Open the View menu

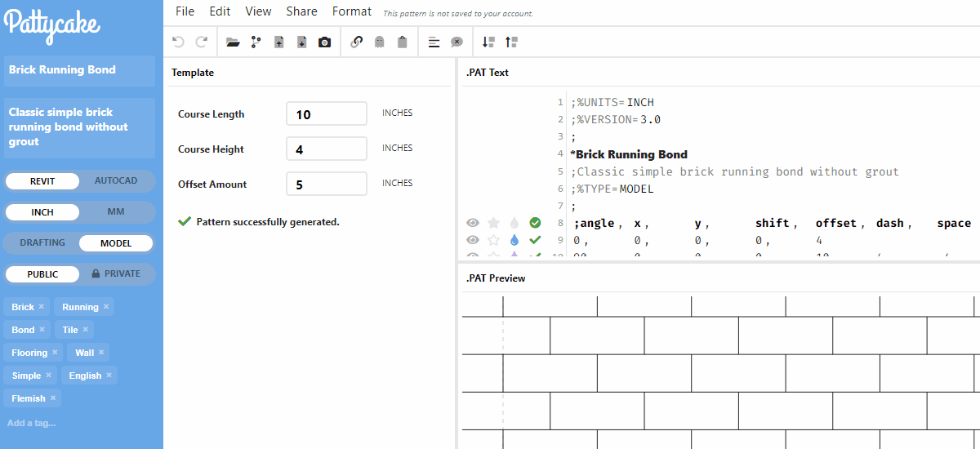258,11
